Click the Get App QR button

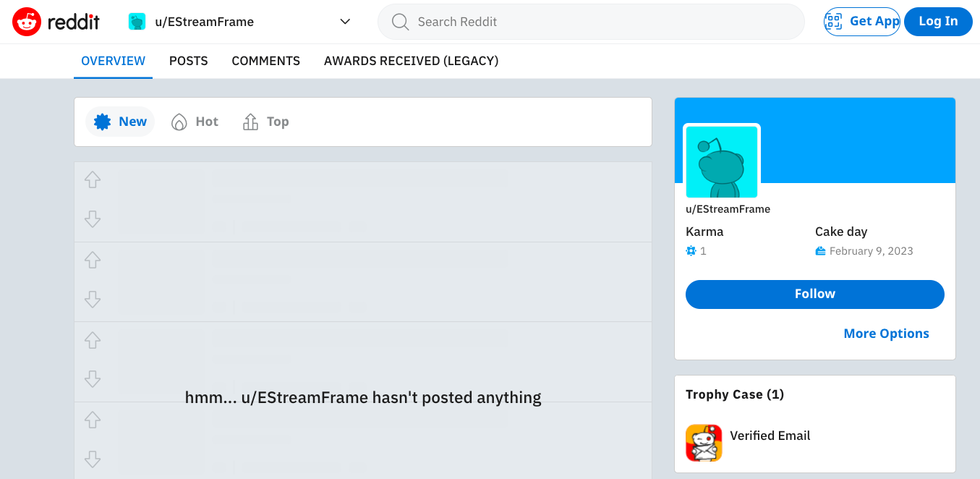pos(861,22)
